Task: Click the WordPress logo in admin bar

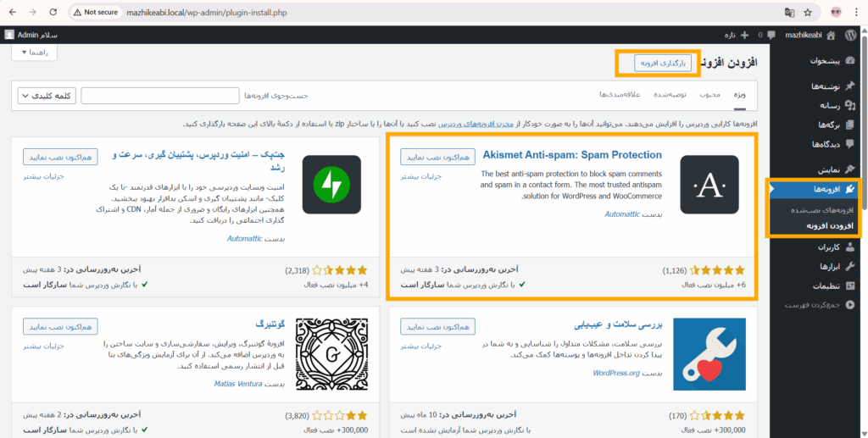Action: (x=850, y=35)
